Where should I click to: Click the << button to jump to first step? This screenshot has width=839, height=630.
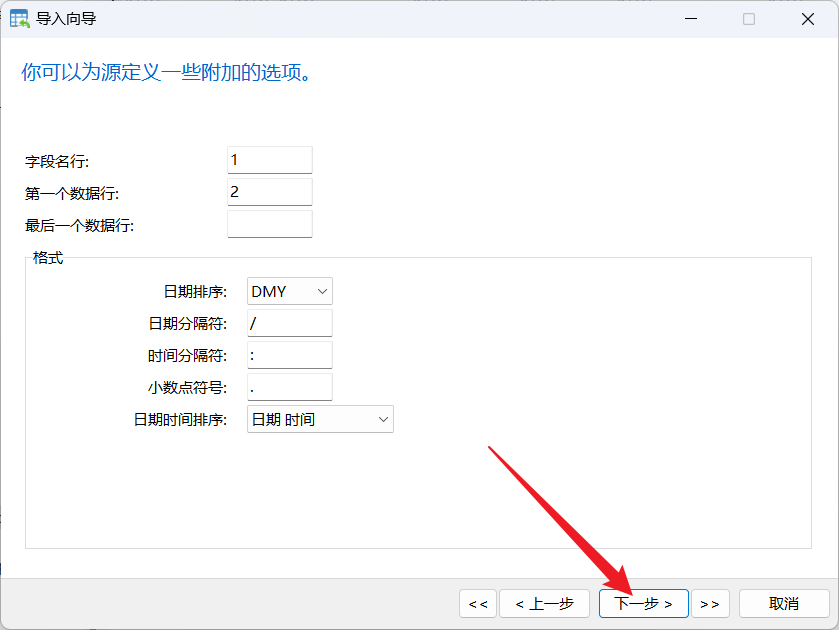pos(478,603)
